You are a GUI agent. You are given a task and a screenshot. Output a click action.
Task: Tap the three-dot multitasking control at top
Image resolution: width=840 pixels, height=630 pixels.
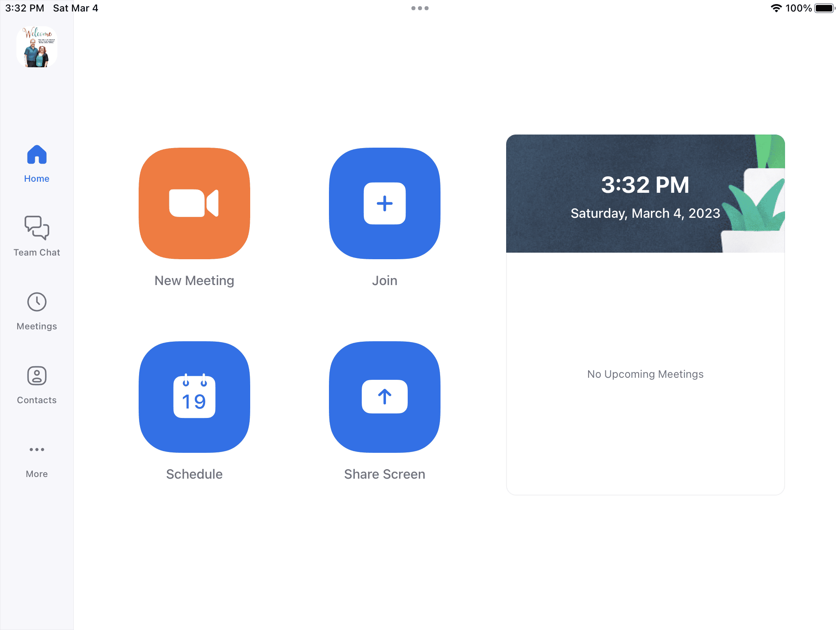point(420,8)
